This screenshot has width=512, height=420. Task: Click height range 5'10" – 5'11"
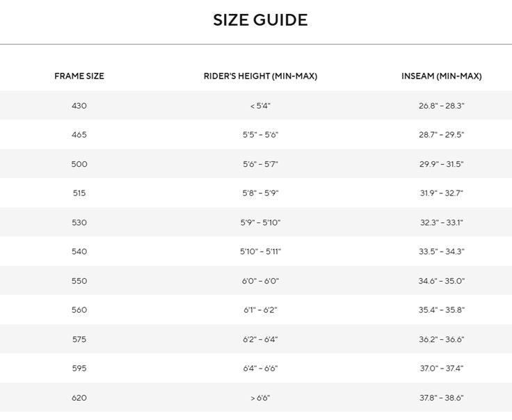[260, 251]
